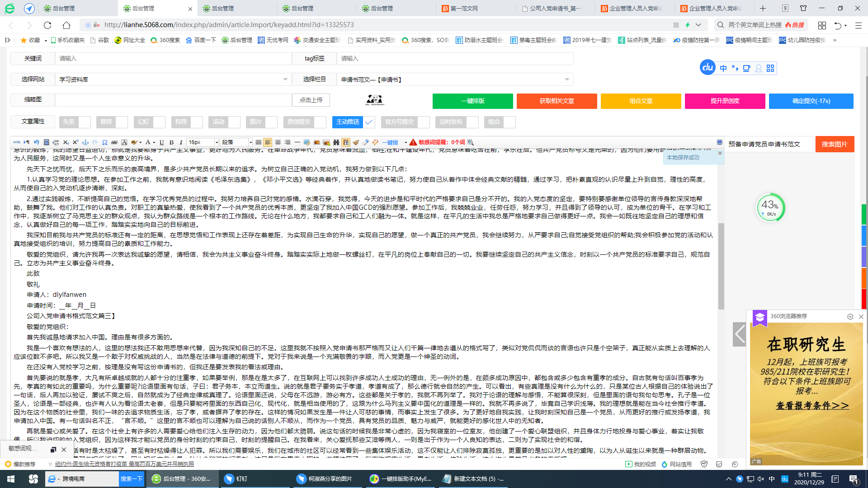
Task: Check the 头条 checkbox
Action: pos(84,122)
